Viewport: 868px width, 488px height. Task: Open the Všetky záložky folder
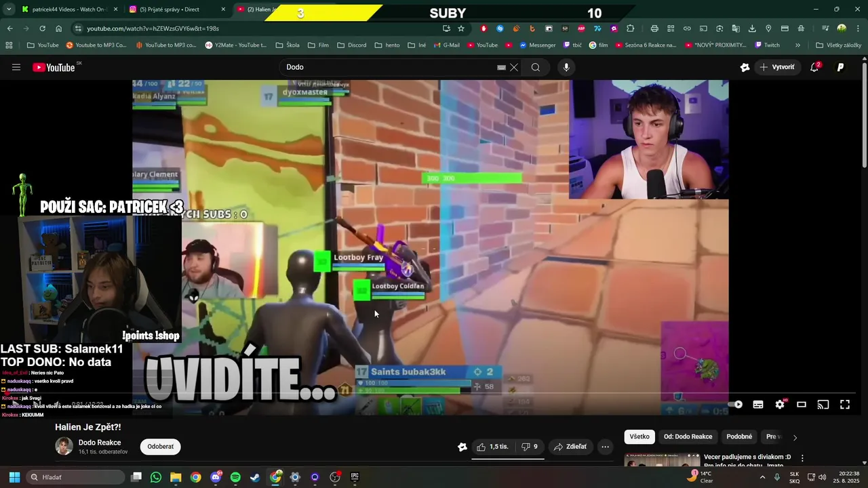839,45
